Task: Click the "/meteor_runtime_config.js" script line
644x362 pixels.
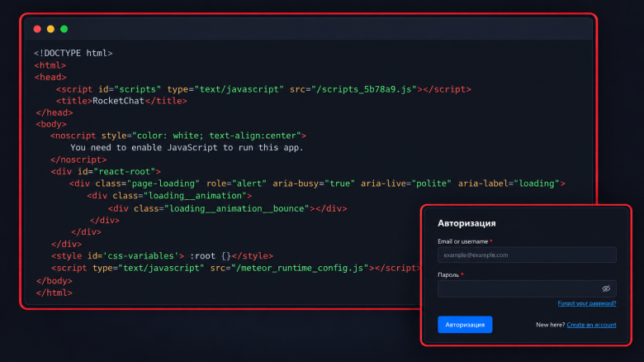Action: click(x=236, y=269)
